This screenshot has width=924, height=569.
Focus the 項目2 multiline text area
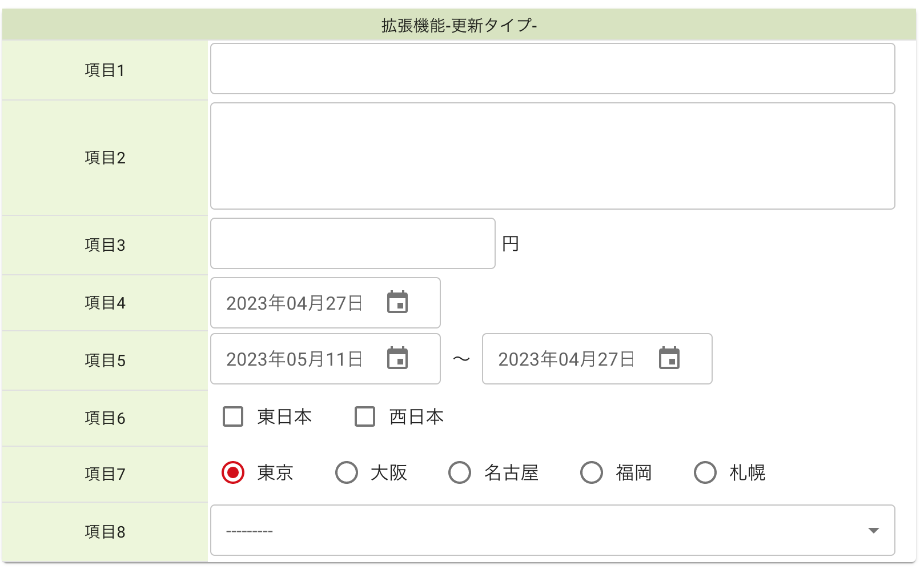552,156
